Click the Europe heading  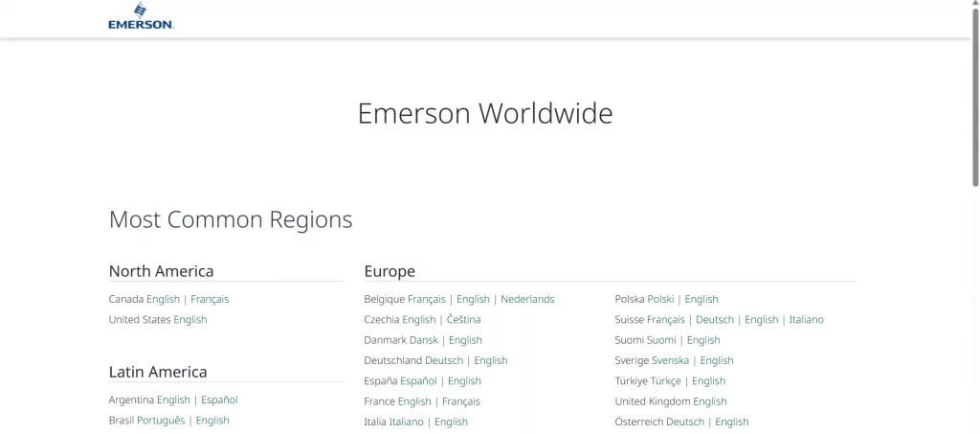point(390,271)
